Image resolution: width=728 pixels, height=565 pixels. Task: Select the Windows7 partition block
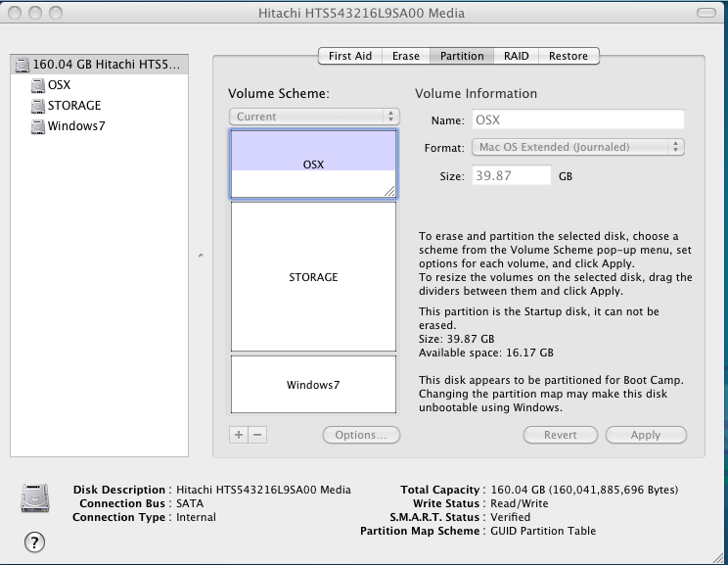point(313,384)
